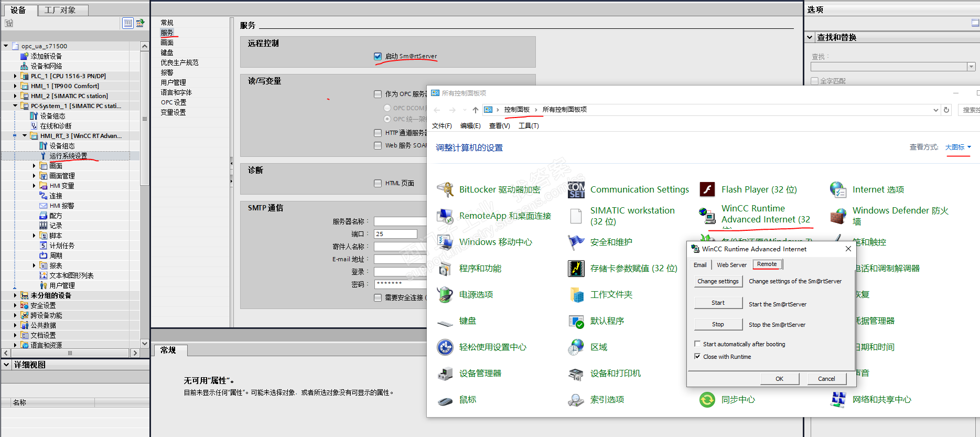Open Windows Defender firewall icon
The width and height of the screenshot is (980, 437).
pos(838,216)
